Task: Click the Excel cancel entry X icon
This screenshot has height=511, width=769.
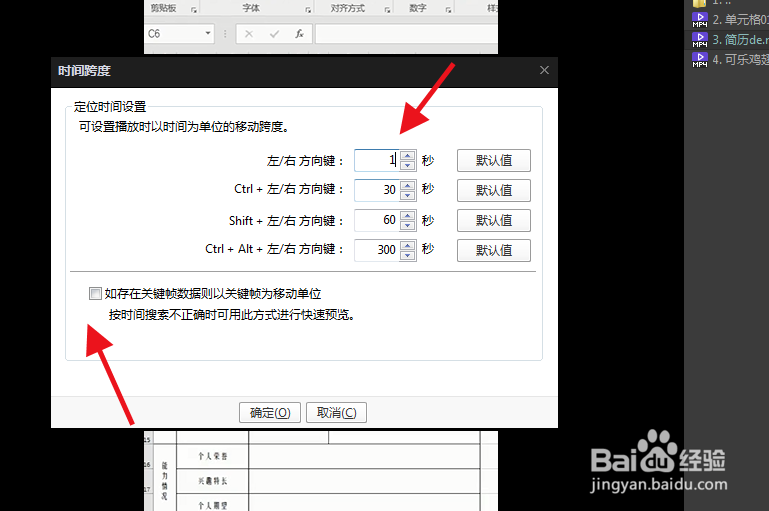Action: point(249,34)
